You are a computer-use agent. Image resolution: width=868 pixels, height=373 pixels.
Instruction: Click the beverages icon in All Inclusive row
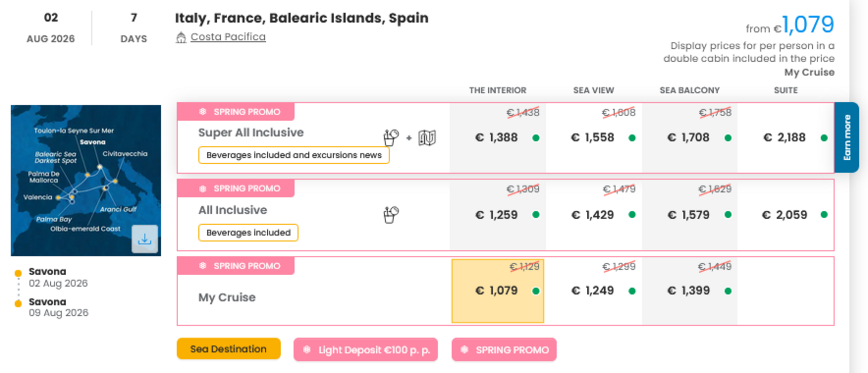[x=391, y=214]
